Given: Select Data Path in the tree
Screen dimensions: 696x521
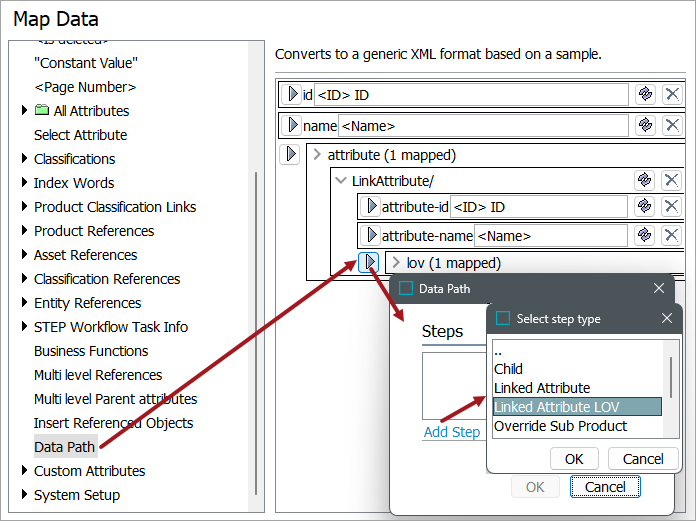Looking at the screenshot, I should [x=65, y=447].
